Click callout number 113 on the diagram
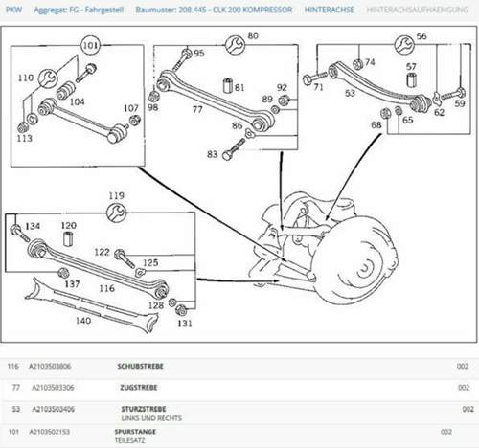The height and width of the screenshot is (448, 479). coord(25,138)
